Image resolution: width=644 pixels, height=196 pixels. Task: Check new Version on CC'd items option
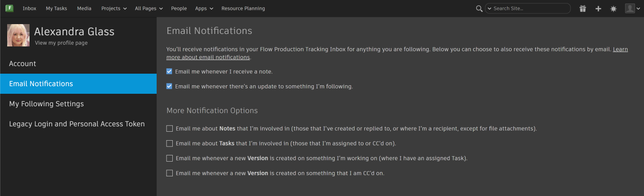[x=170, y=173]
